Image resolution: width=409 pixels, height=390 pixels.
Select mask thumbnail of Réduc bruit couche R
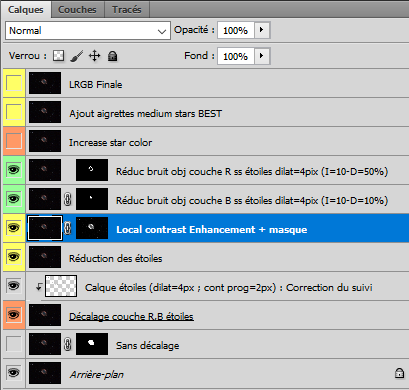coord(92,170)
